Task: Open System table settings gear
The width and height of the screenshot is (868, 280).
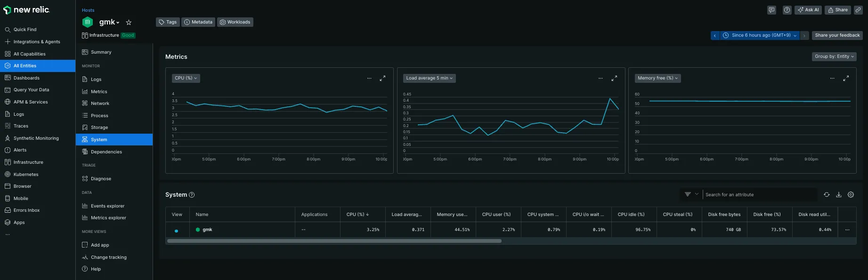Action: click(851, 195)
